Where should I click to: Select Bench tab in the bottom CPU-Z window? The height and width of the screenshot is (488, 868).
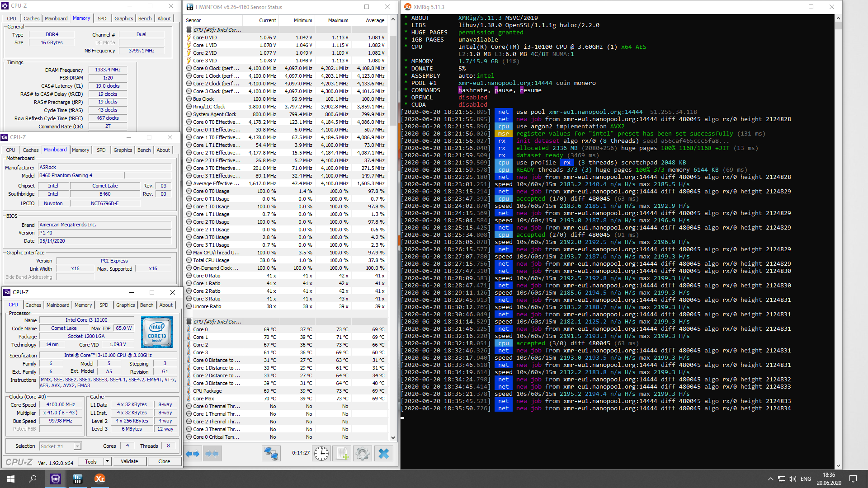tap(146, 305)
